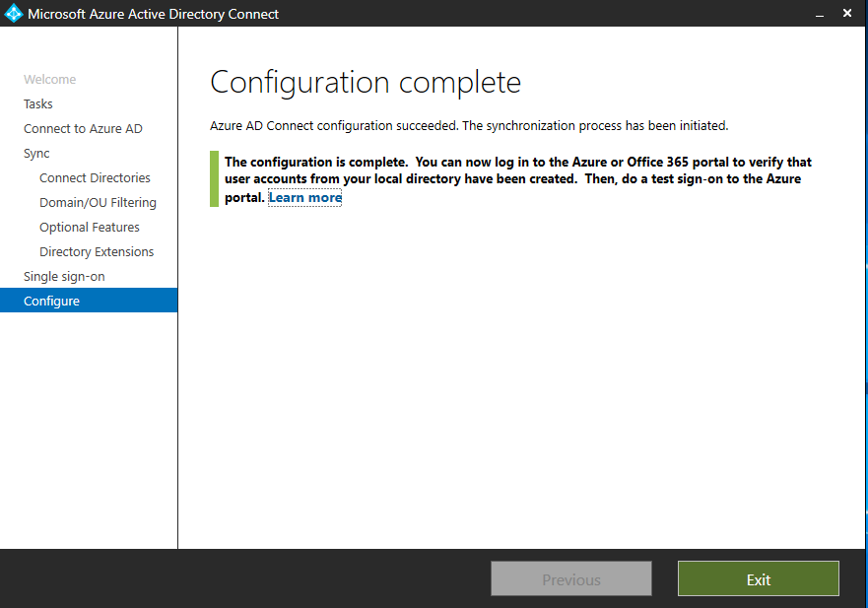
Task: Select the highlighted Configure step
Action: 89,301
